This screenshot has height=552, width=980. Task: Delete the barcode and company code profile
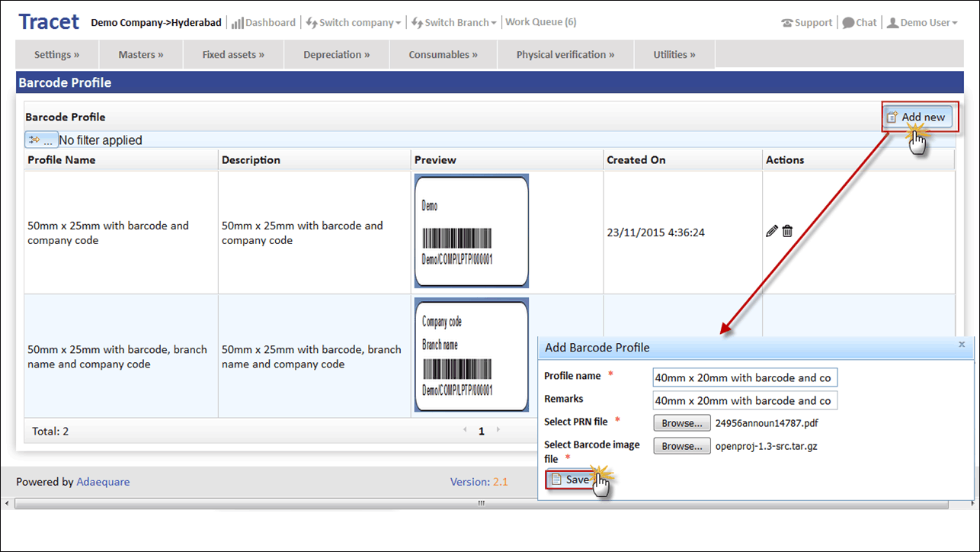coord(787,230)
